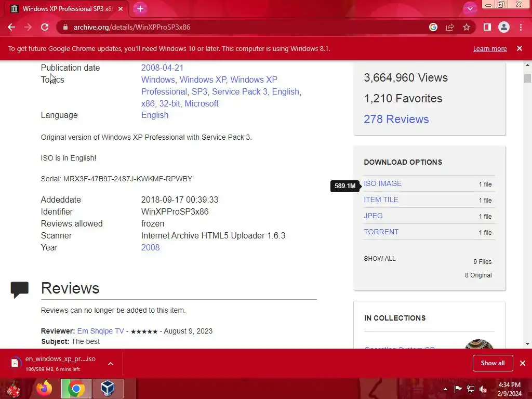Screen dimensions: 532x399
Task: Open Action Center flag icon
Action: 458,389
